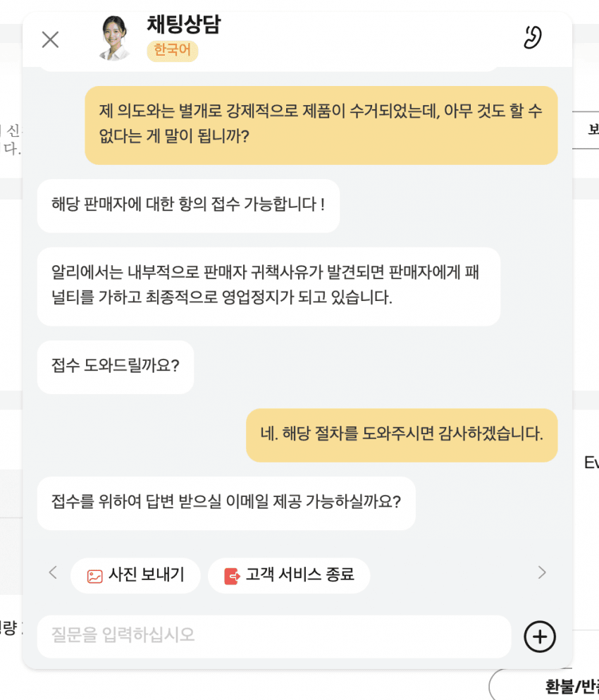Open the 사진 보내기 quick action
The height and width of the screenshot is (700, 599).
pos(135,575)
